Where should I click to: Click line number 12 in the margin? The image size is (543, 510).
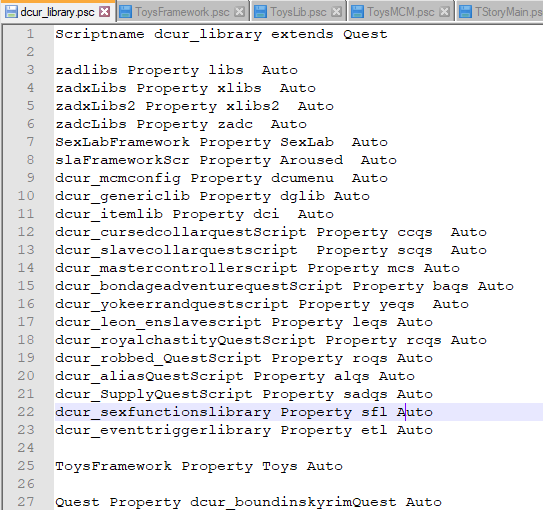tap(26, 232)
